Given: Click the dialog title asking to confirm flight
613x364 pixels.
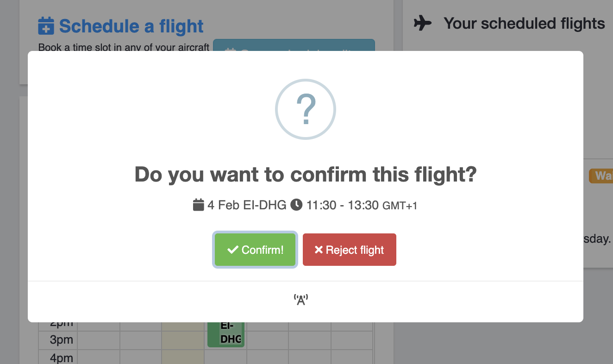Looking at the screenshot, I should [306, 175].
